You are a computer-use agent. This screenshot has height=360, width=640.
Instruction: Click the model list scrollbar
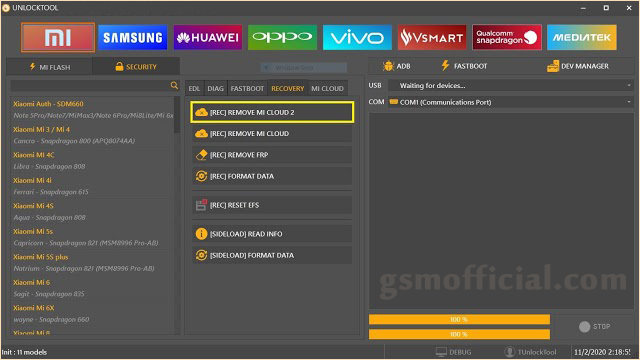(177, 115)
